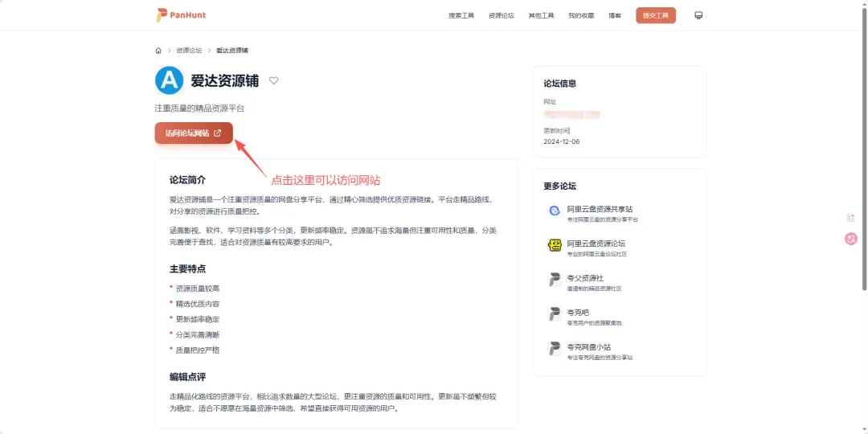Click the 主要特点 heading
Viewport: 868px width, 434px height.
187,268
